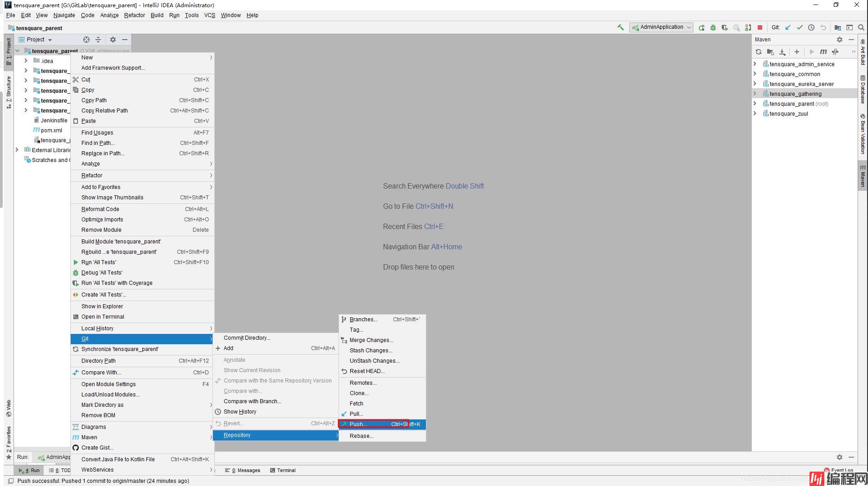Screen dimensions: 868x486
Task: Click the red Stop icon in toolbar
Action: pos(760,27)
